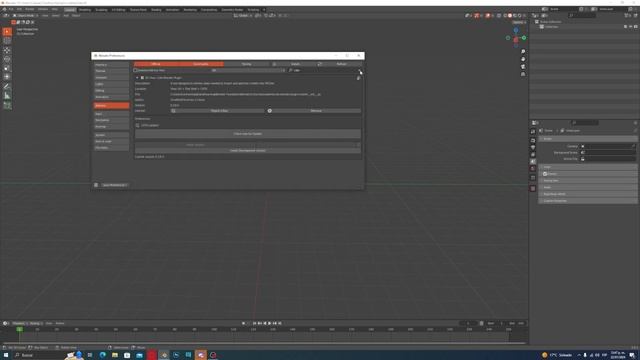Click the Blender icon on the taskbar
The width and height of the screenshot is (640, 360).
point(164,355)
